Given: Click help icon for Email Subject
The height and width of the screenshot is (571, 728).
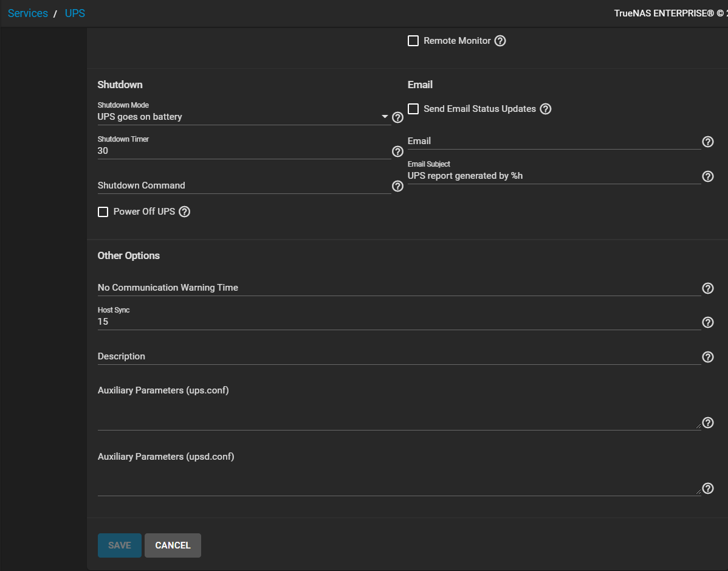Looking at the screenshot, I should pos(707,176).
